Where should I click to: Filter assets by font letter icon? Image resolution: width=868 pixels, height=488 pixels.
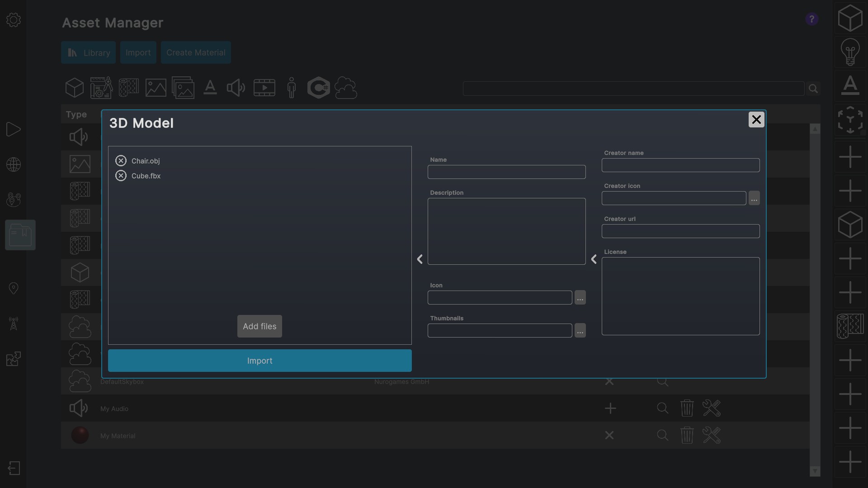pos(210,88)
